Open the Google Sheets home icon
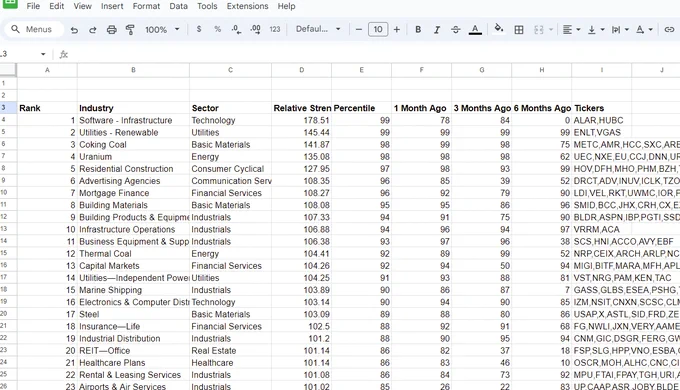This screenshot has height=390, width=680. click(10, 4)
